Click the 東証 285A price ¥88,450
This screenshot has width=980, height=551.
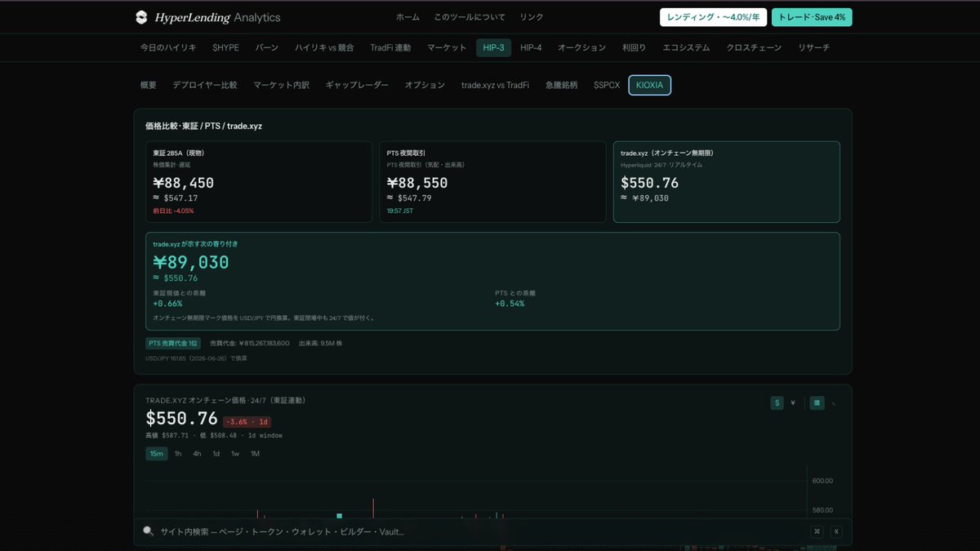[183, 183]
